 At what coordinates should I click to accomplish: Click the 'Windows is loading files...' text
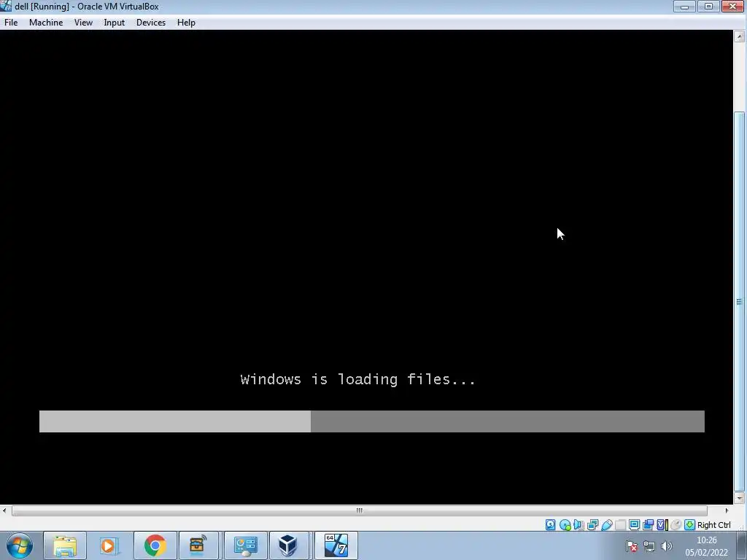coord(357,379)
